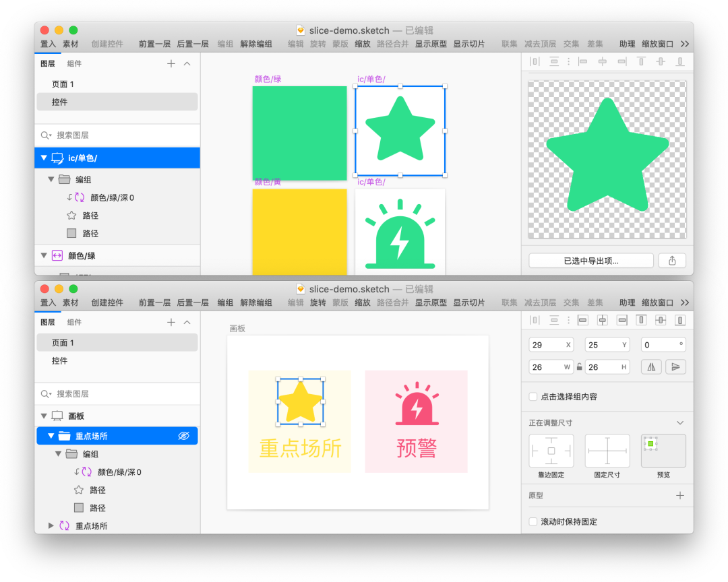This screenshot has height=582, width=728.
Task: Flip the selected star horizontally
Action: click(651, 366)
